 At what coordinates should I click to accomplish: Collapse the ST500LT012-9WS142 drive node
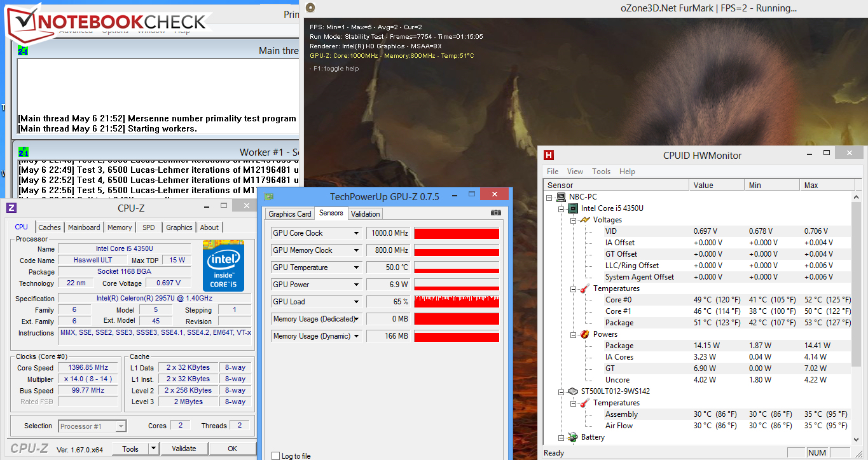(561, 391)
